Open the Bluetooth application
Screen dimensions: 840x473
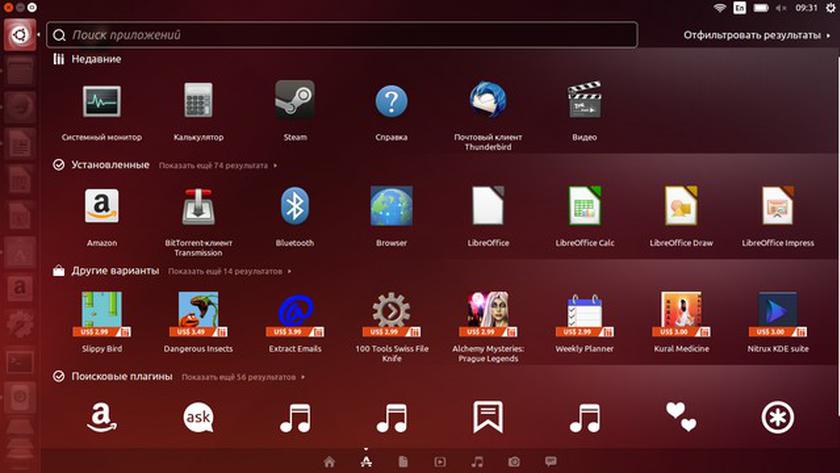[x=294, y=207]
